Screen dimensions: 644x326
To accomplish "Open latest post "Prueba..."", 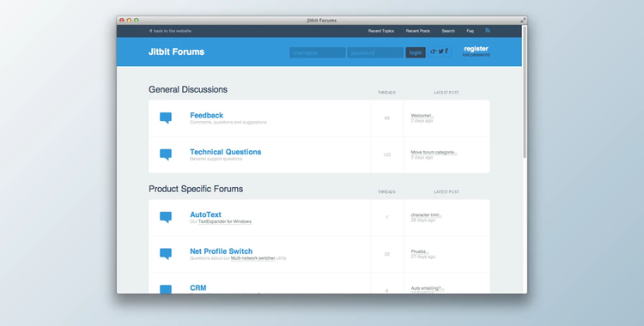I will point(420,251).
